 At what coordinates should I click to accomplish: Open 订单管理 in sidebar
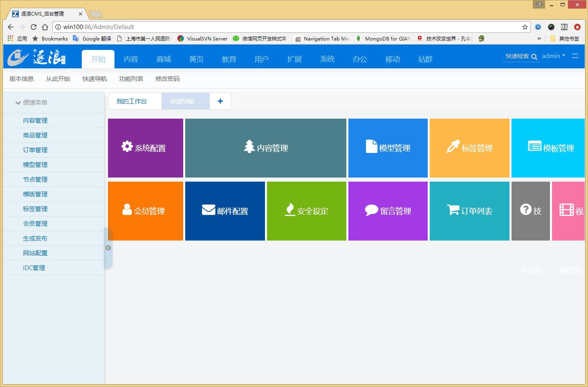click(54, 150)
